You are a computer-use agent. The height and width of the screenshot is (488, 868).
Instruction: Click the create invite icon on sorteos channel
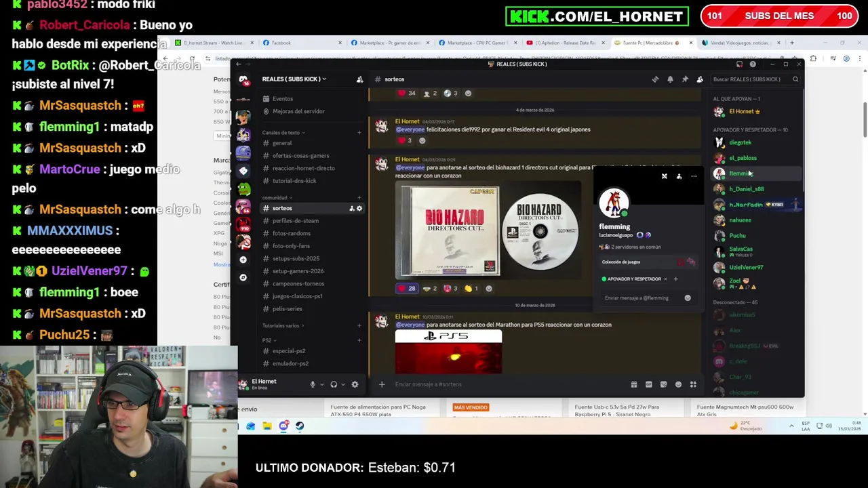click(x=351, y=208)
